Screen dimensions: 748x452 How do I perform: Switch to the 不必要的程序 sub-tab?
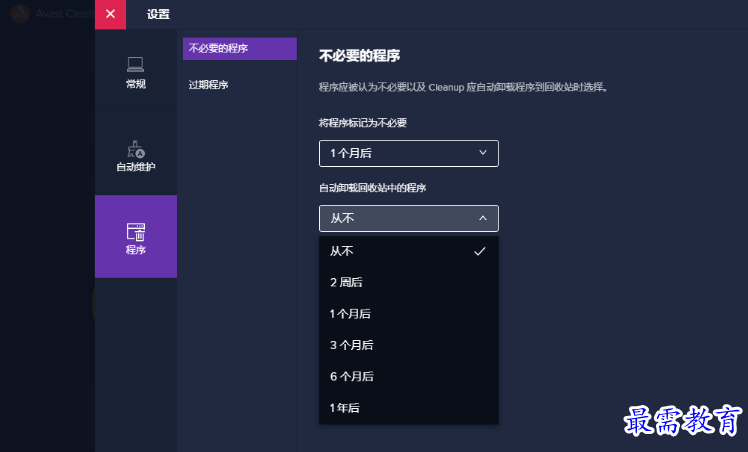(240, 49)
